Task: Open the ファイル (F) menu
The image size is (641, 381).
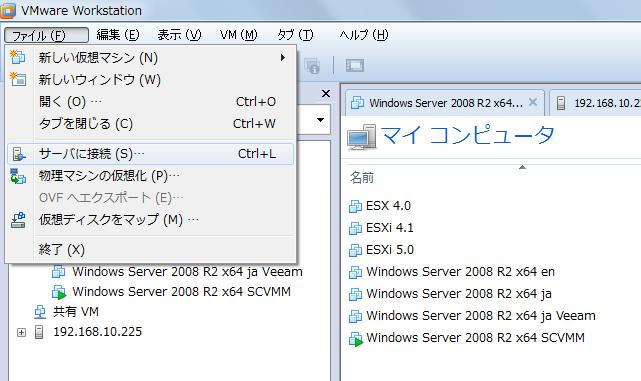Action: pyautogui.click(x=46, y=35)
